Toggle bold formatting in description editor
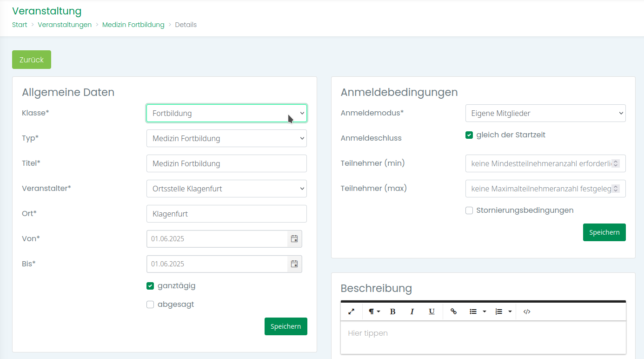This screenshot has width=644, height=359. (x=392, y=312)
